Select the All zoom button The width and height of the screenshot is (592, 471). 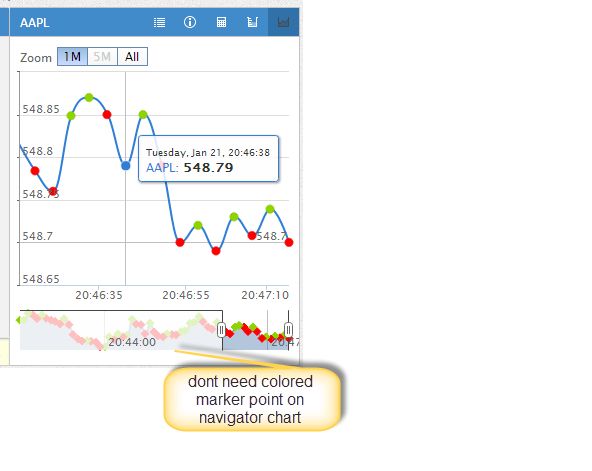pyautogui.click(x=132, y=57)
